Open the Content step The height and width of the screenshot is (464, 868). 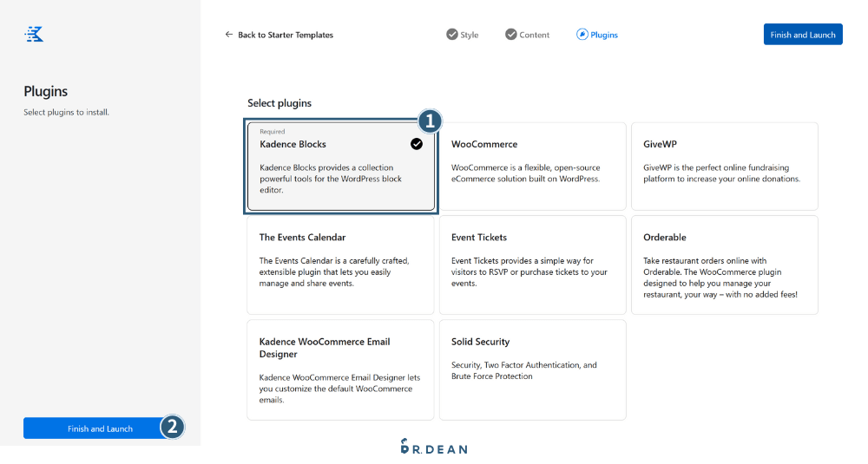527,35
